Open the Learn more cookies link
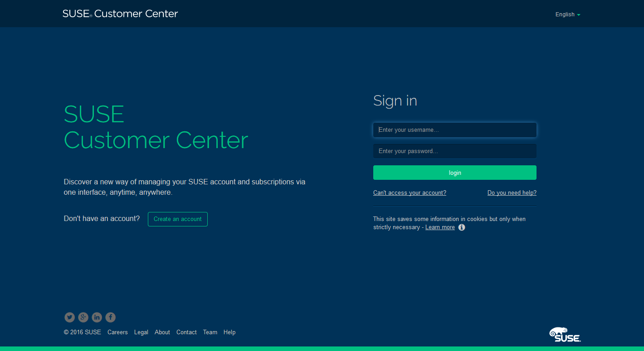 coord(440,227)
